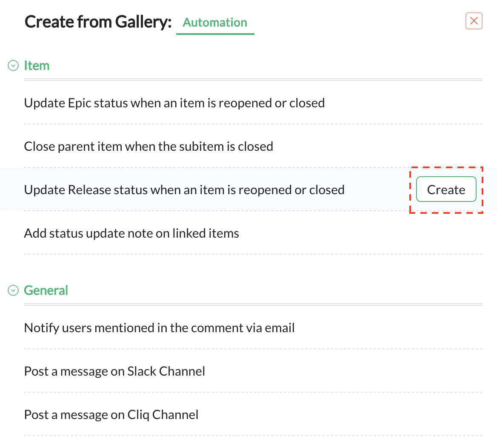The width and height of the screenshot is (497, 448).
Task: Pick 'Post a message on Cliq Channel'
Action: [x=111, y=415]
